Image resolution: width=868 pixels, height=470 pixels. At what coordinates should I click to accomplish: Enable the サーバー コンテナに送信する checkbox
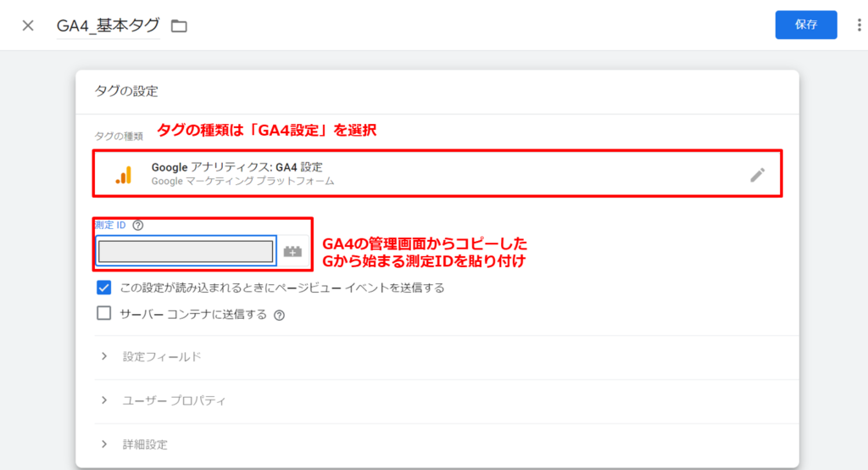[x=103, y=313]
